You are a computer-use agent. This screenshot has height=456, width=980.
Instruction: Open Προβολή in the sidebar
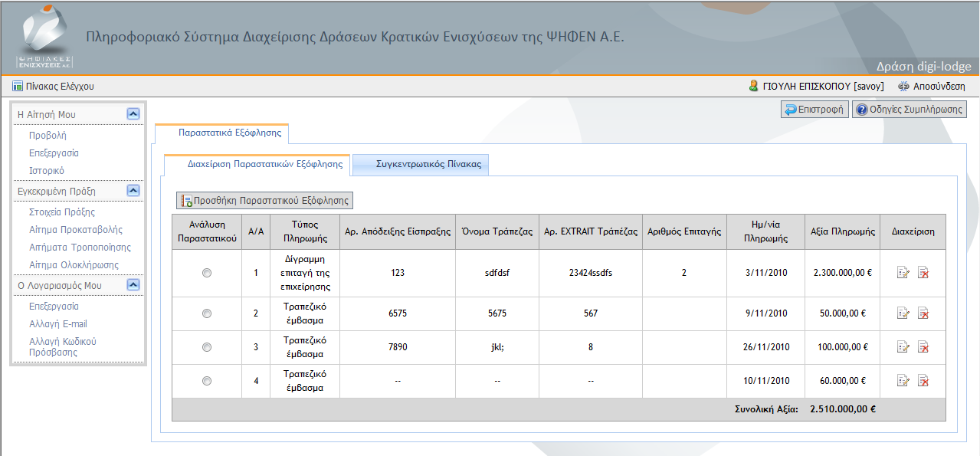[x=48, y=135]
